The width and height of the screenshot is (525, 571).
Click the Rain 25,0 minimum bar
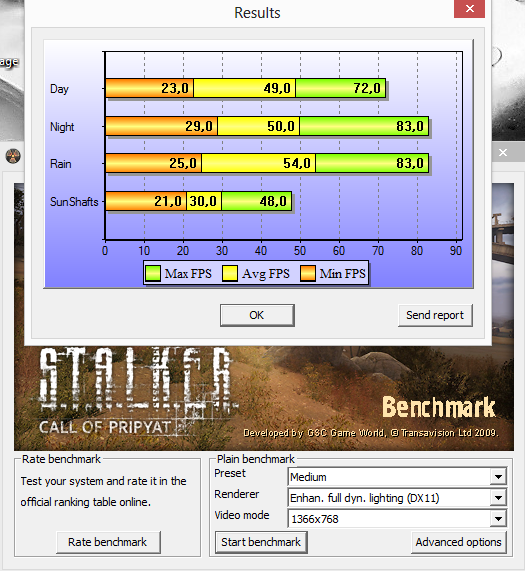pos(154,163)
